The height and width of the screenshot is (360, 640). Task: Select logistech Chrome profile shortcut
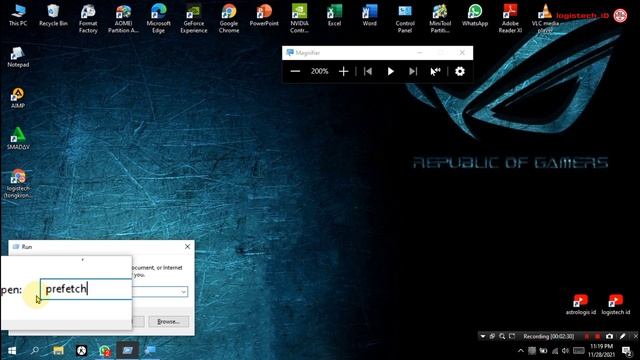(x=18, y=184)
